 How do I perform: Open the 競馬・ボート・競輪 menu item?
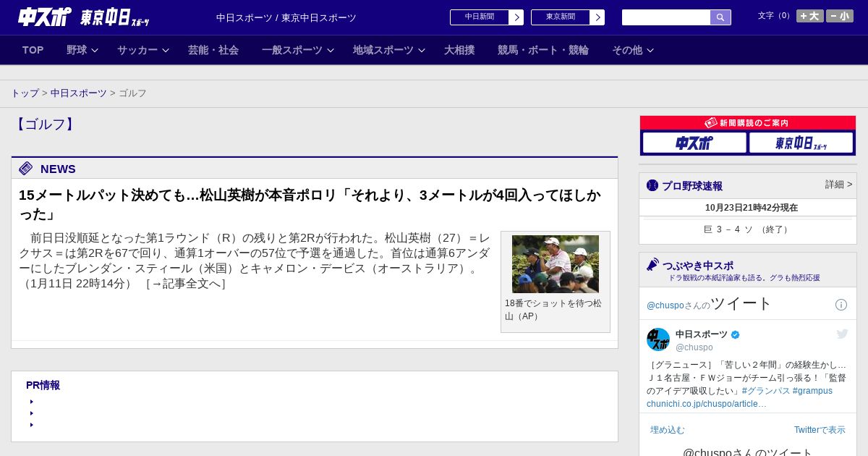(543, 50)
